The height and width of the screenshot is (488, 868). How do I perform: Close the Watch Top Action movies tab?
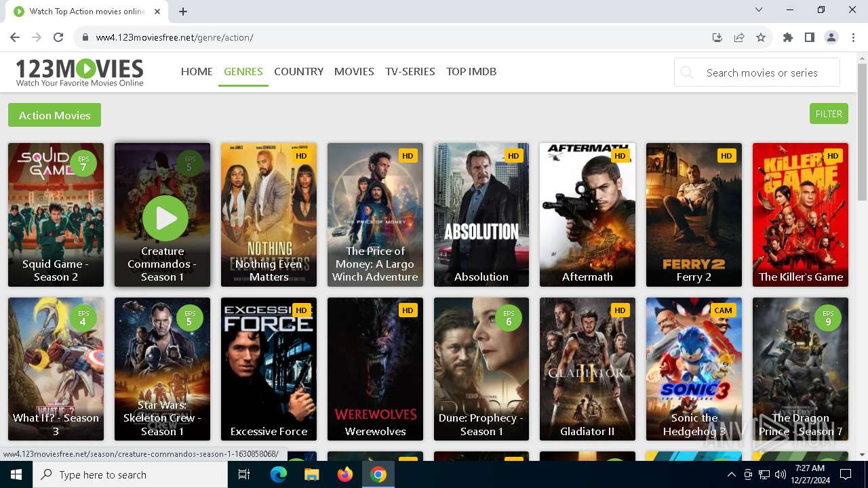pyautogui.click(x=156, y=11)
